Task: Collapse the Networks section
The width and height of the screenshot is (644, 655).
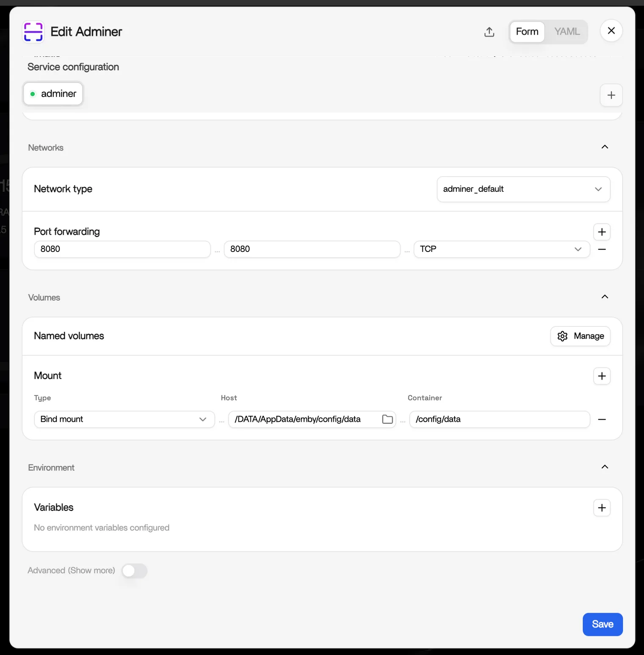Action: point(605,147)
